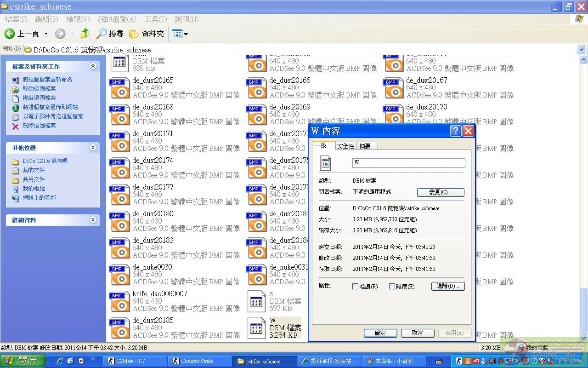Click the 變更(C)... change program button
Screen dimensions: 588x368
pos(440,192)
